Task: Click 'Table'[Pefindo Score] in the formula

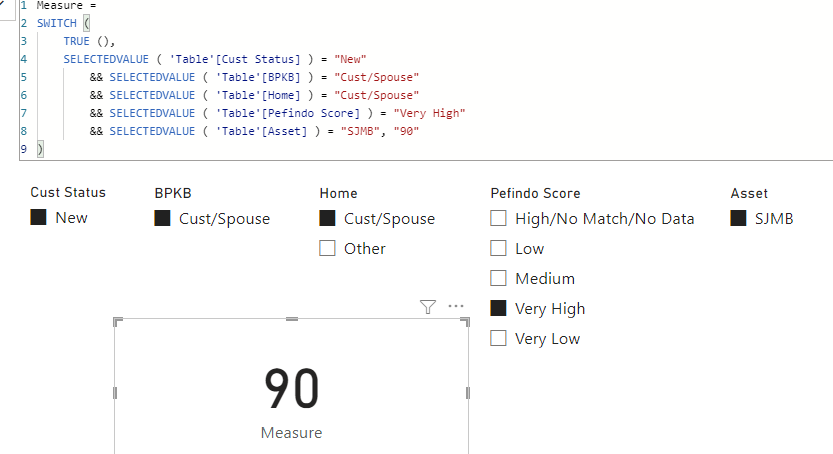Action: point(287,114)
